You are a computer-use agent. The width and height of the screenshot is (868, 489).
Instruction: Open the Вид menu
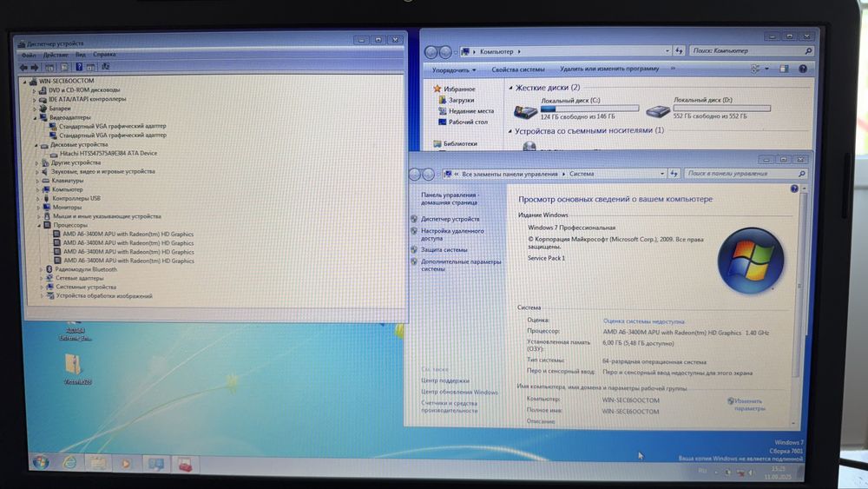(x=81, y=55)
